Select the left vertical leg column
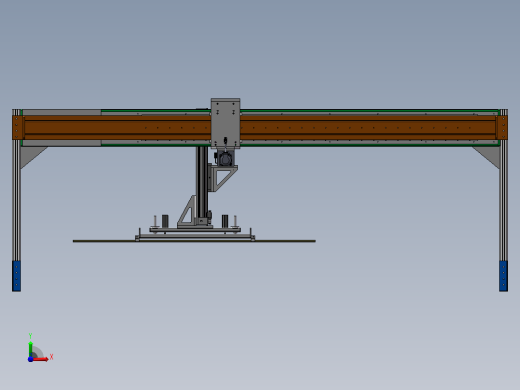 tap(16, 200)
